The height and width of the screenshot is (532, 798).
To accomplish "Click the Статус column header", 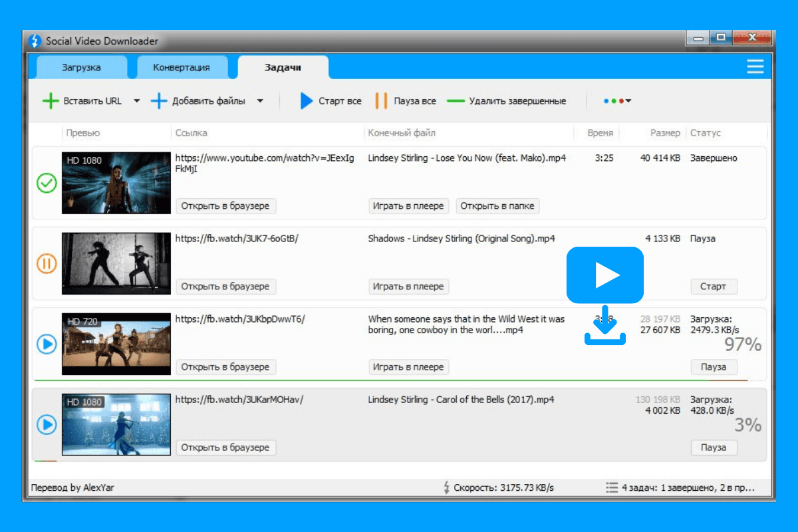I will click(x=706, y=133).
